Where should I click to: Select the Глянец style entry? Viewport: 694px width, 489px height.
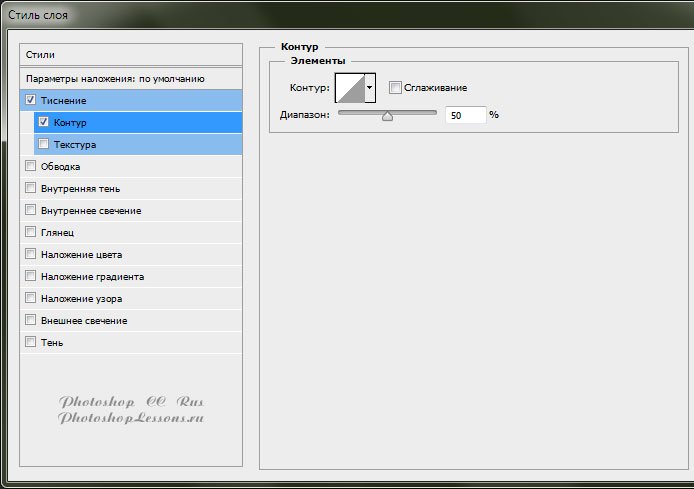point(57,233)
